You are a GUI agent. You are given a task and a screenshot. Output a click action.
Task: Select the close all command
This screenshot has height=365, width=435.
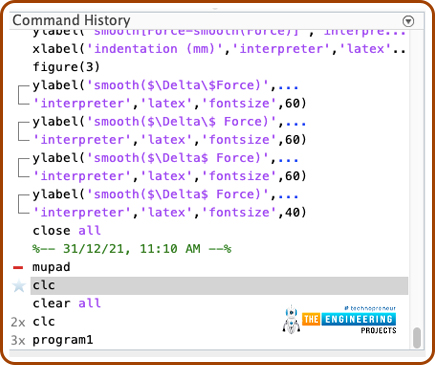[67, 231]
